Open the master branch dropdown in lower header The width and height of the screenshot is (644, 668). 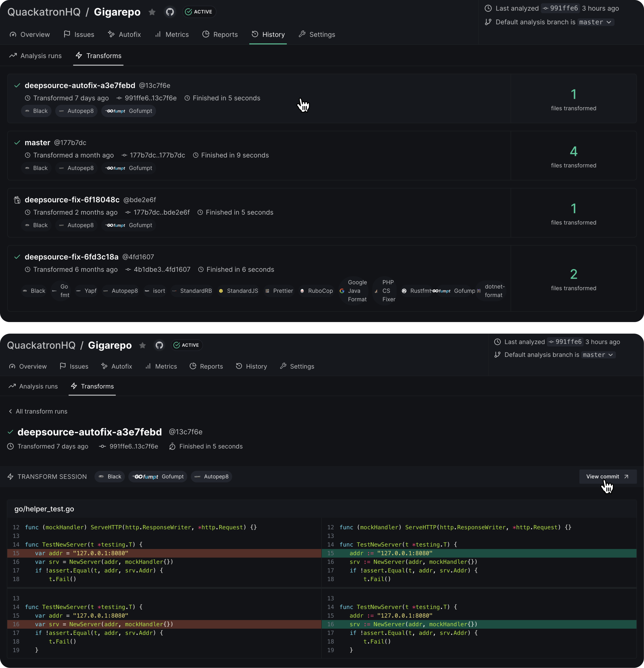[598, 355]
